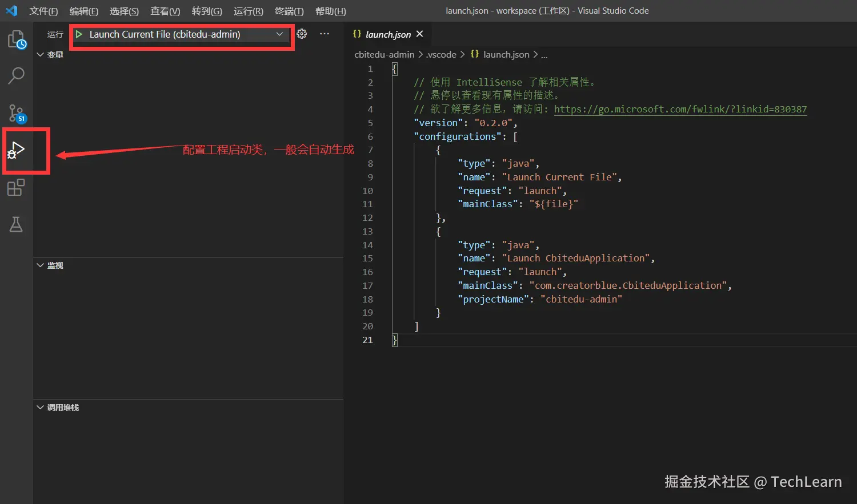Image resolution: width=857 pixels, height=504 pixels.
Task: Click "com.creatorblue.CbiteduApplication" value
Action: 628,285
